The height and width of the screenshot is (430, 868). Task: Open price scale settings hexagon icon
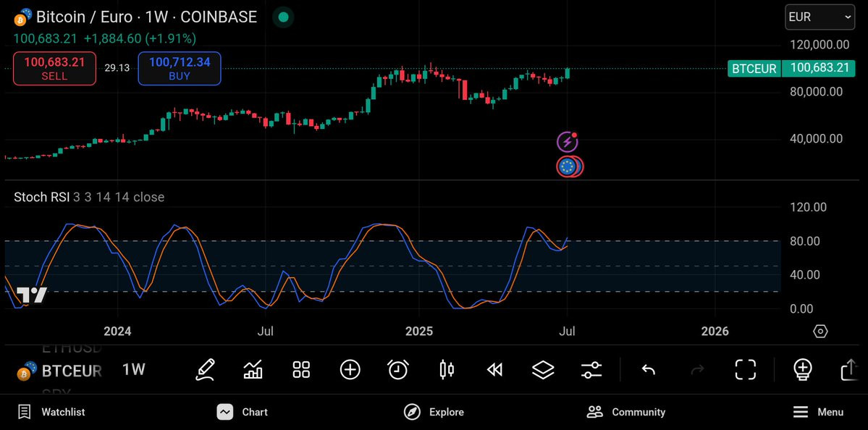click(x=820, y=331)
